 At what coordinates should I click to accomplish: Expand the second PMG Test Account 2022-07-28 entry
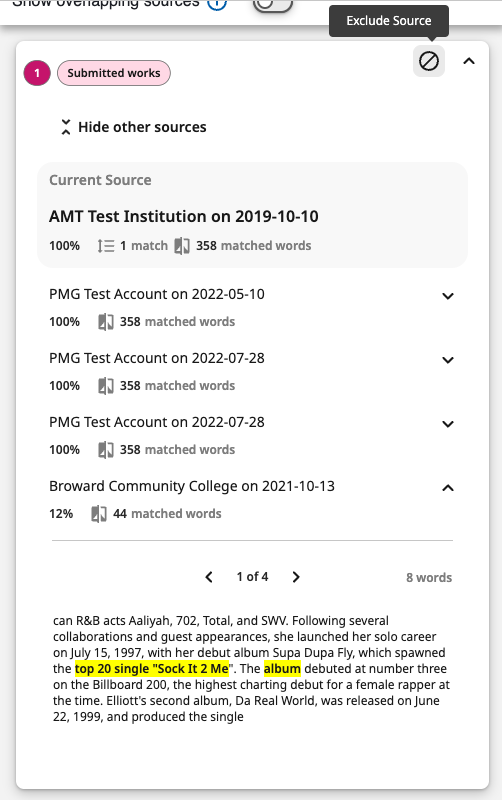point(448,424)
